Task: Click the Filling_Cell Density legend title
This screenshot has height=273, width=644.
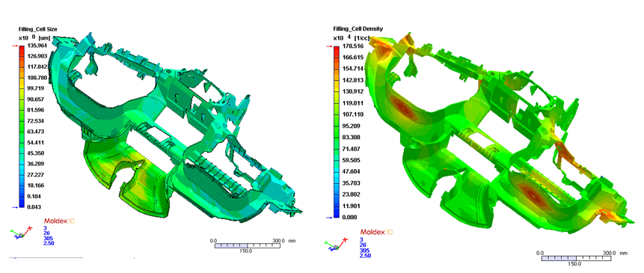Action: (358, 28)
